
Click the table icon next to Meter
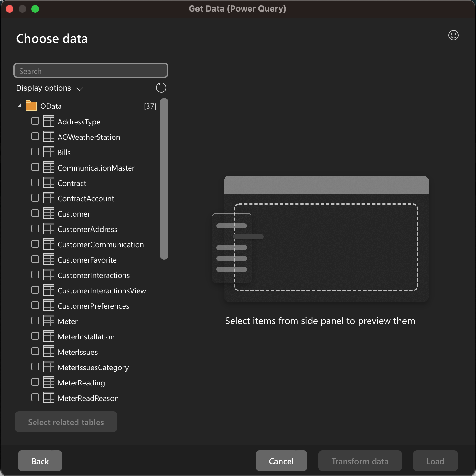pyautogui.click(x=49, y=321)
